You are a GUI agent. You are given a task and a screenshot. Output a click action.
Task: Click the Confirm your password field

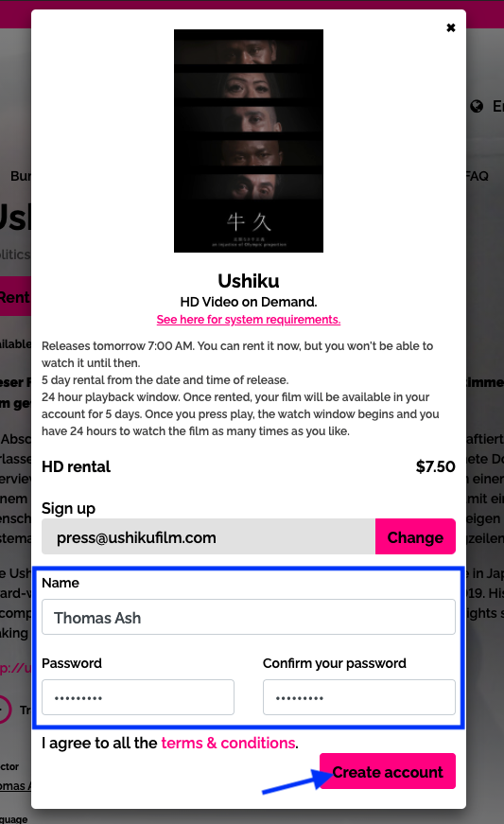point(359,697)
